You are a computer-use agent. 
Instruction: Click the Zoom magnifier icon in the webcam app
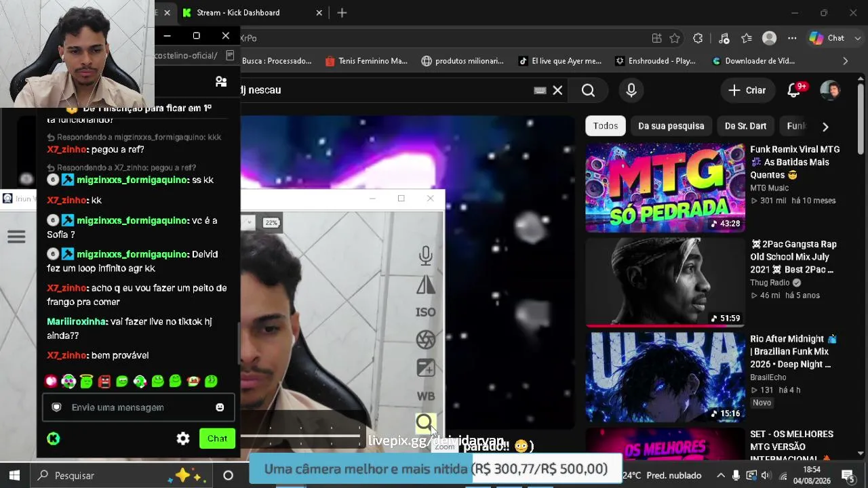click(x=425, y=423)
